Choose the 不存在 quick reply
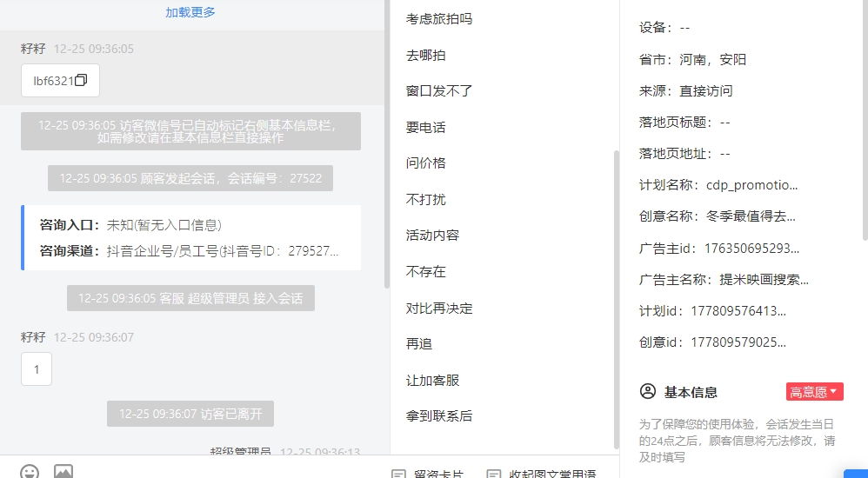Viewport: 868px width, 478px height. 425,272
